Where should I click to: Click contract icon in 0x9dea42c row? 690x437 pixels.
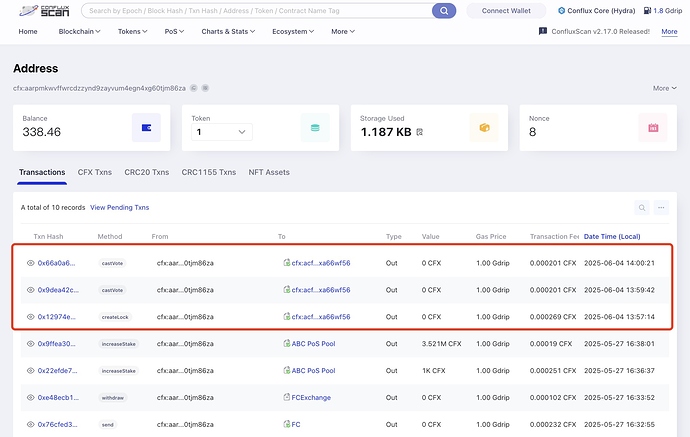tap(286, 290)
